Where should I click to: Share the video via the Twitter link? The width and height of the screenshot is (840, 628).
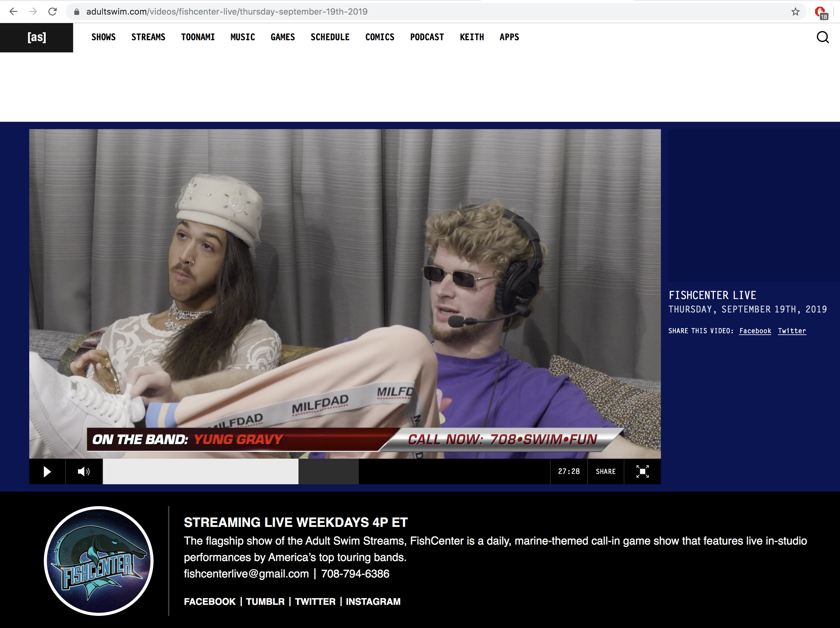click(x=792, y=331)
